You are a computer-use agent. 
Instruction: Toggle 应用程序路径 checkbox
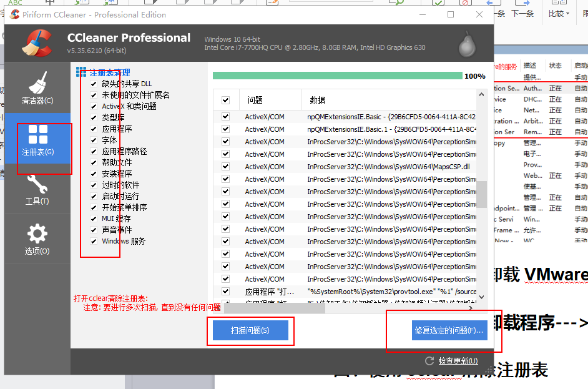(x=94, y=151)
